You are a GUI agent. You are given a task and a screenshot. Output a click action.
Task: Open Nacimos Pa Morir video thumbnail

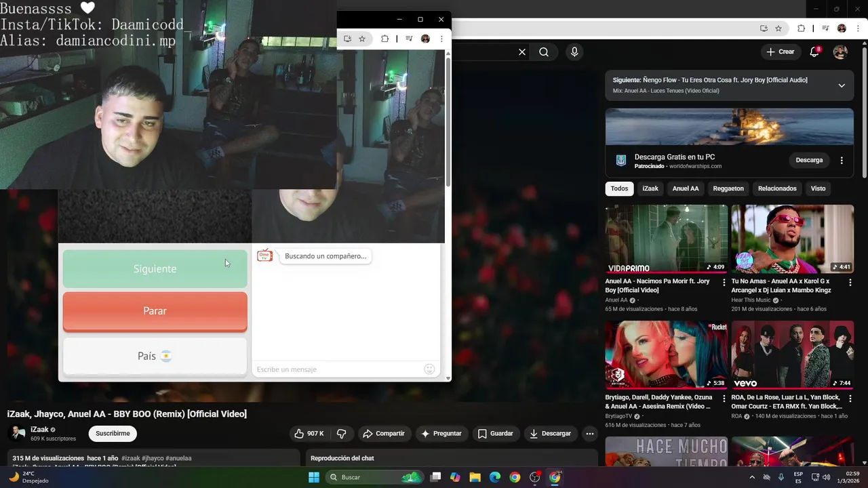point(667,239)
